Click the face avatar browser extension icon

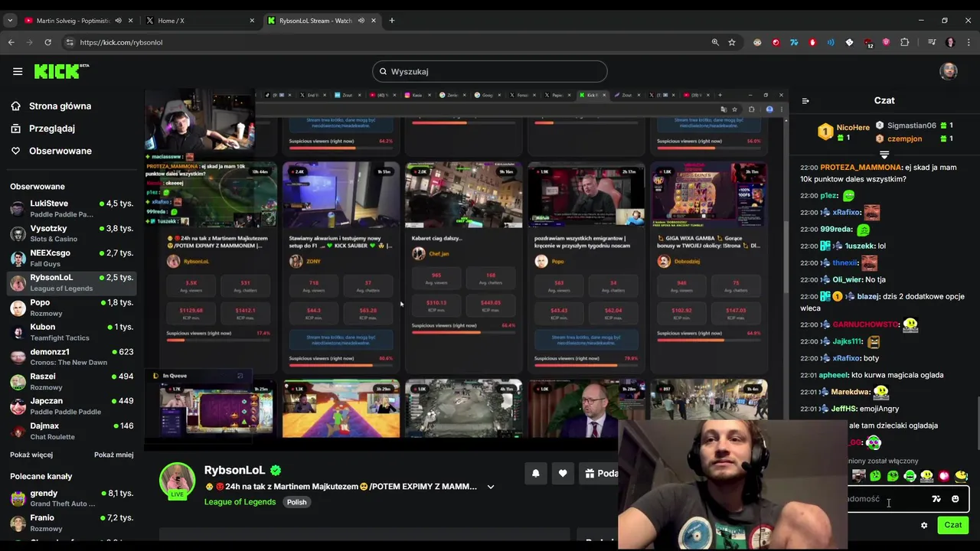point(757,42)
